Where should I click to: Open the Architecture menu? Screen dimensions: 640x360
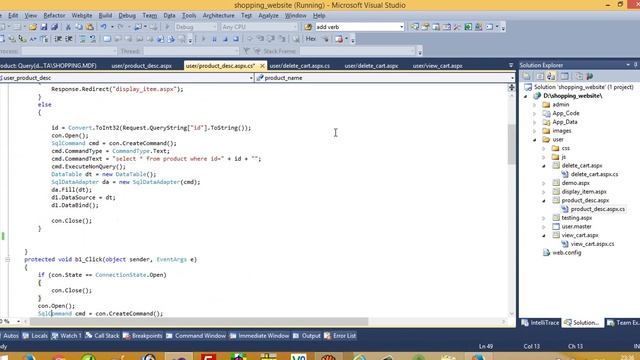coord(218,16)
